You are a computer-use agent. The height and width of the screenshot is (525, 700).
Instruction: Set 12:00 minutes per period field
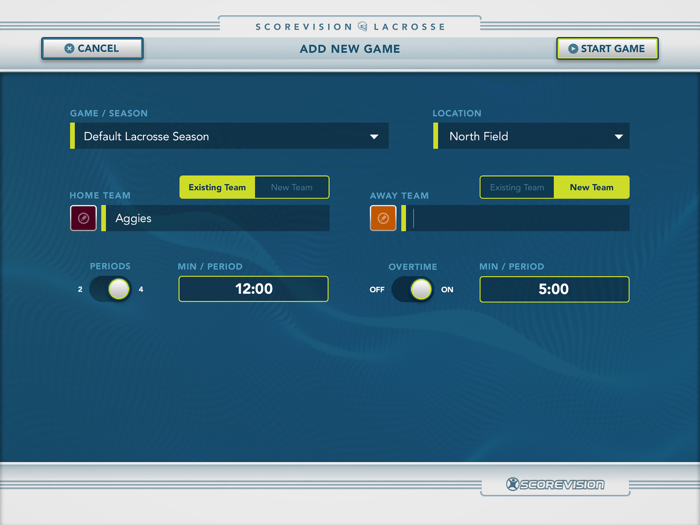[254, 289]
